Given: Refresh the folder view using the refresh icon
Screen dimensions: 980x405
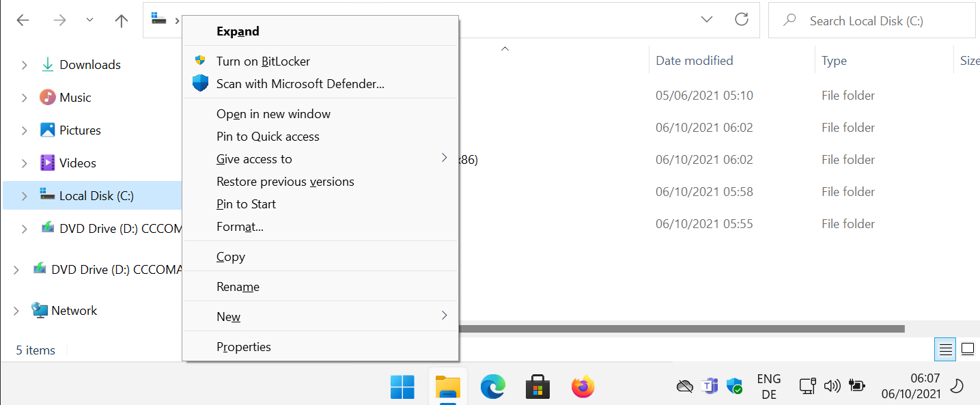Looking at the screenshot, I should coord(742,19).
